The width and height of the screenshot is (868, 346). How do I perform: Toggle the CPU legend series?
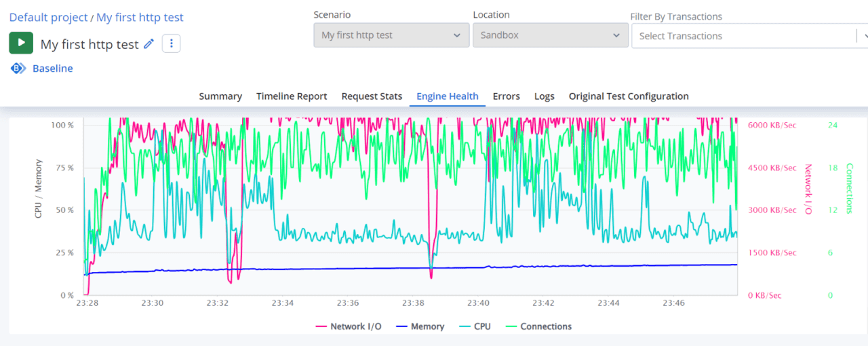475,326
